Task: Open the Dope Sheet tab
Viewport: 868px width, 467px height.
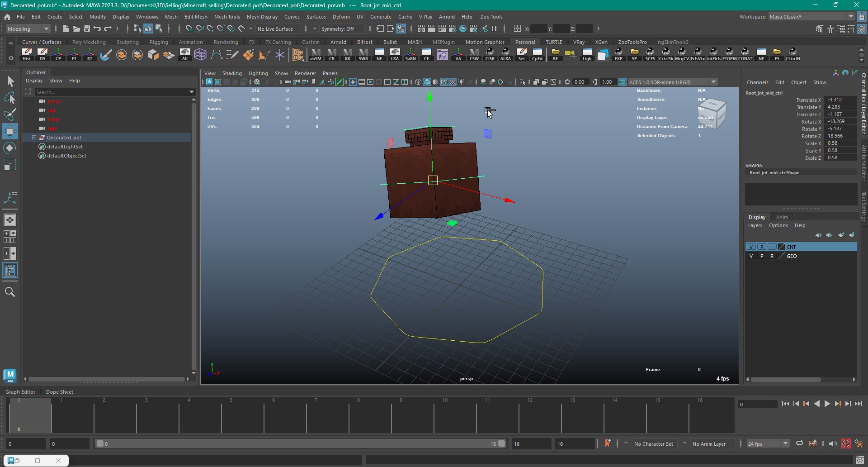Action: point(59,392)
